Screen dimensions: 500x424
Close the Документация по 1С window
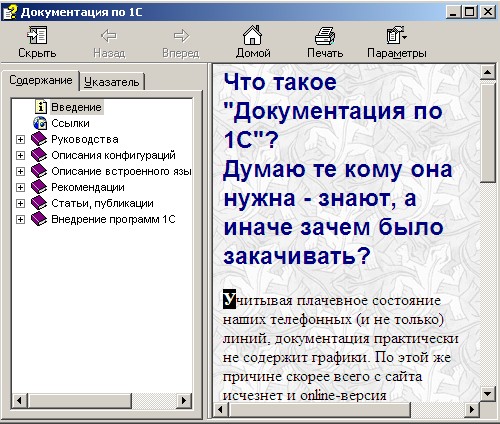[x=488, y=12]
